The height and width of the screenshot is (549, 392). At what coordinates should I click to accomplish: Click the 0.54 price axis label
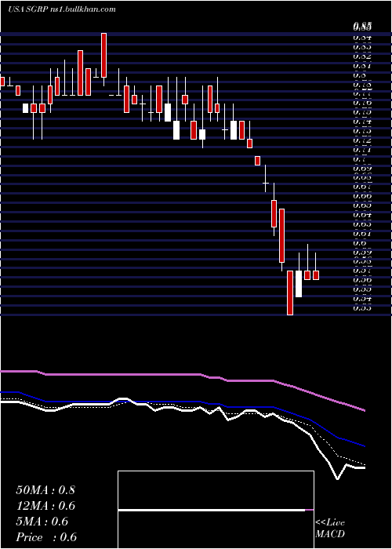click(x=362, y=298)
